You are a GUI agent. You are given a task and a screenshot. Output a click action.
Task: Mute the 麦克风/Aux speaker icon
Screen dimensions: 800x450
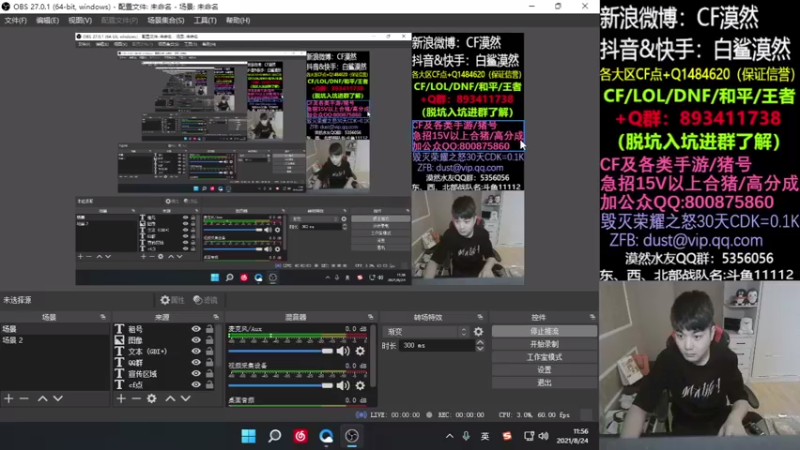(343, 351)
